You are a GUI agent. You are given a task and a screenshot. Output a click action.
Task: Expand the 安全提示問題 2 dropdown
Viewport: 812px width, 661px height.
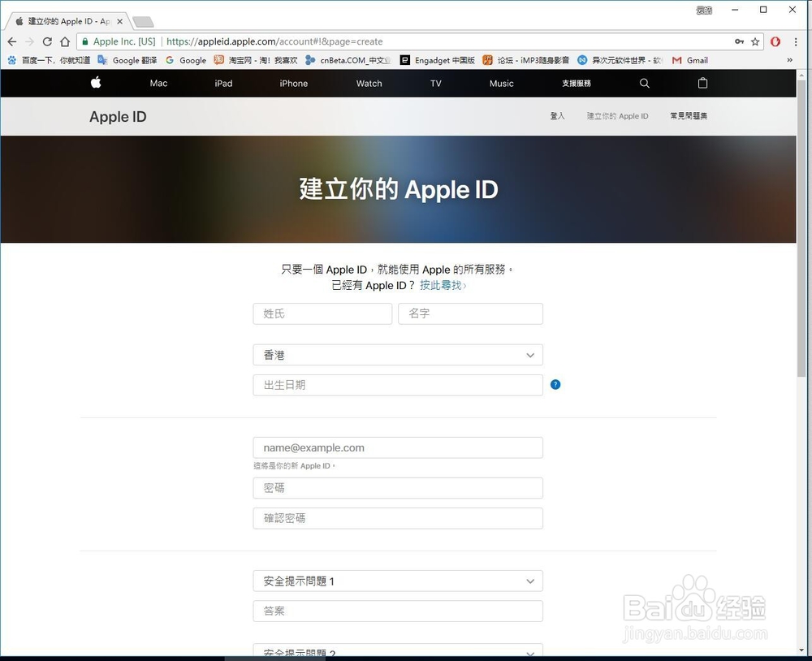[398, 652]
